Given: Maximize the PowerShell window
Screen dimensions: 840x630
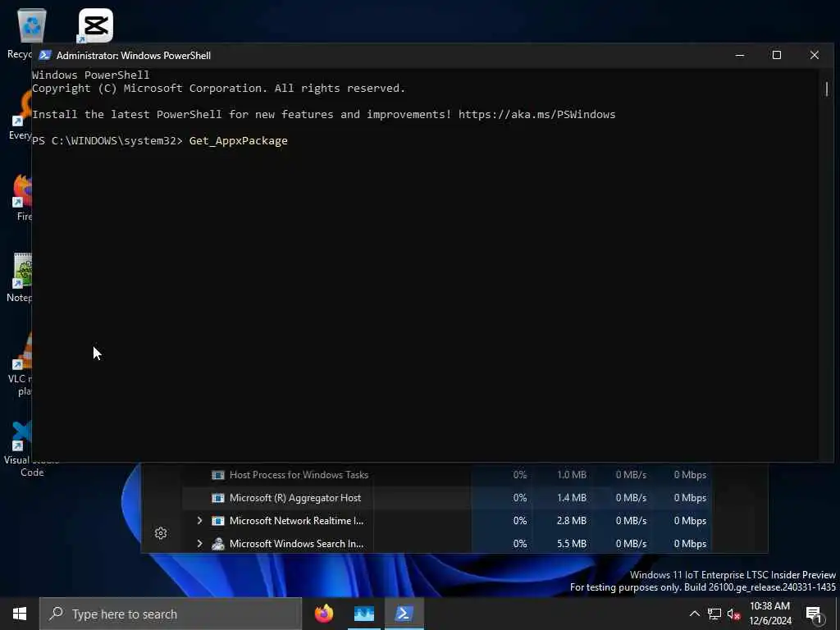Looking at the screenshot, I should pyautogui.click(x=777, y=55).
